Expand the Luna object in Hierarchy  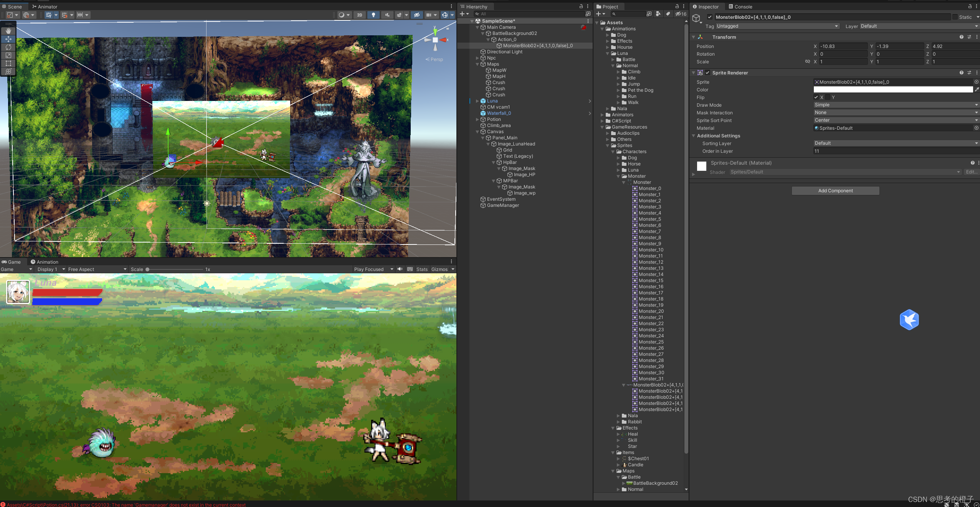coord(478,101)
